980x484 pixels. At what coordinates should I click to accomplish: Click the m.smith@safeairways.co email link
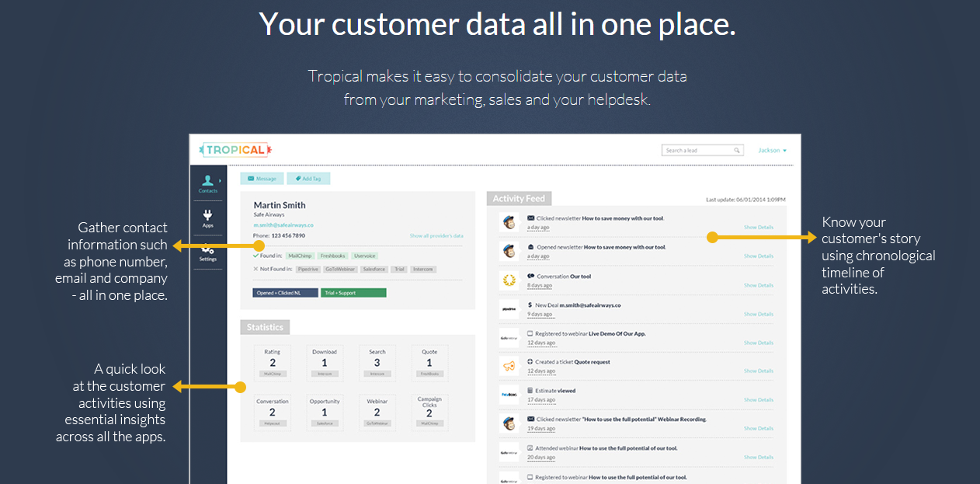point(283,225)
